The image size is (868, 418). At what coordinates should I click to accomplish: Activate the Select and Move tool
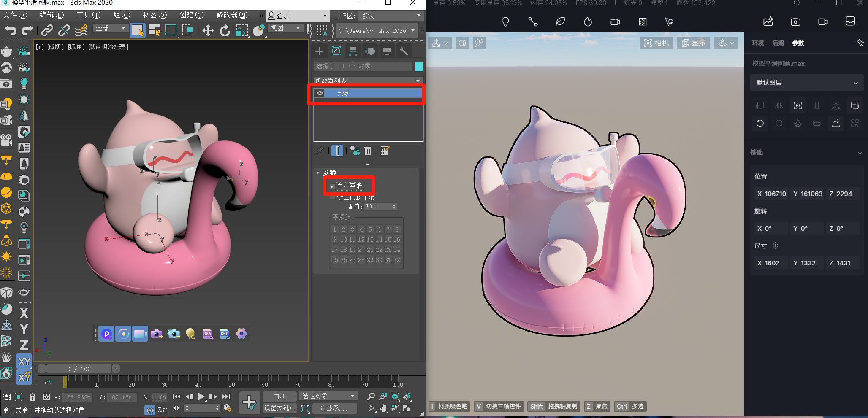coord(208,30)
